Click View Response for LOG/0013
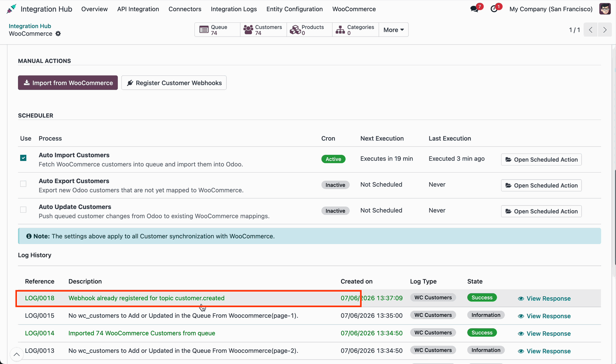 pos(544,351)
